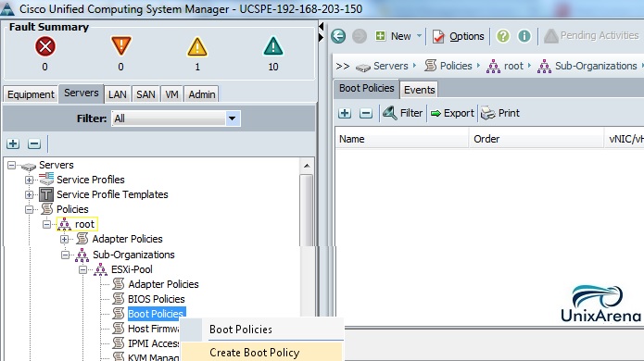Image resolution: width=644 pixels, height=361 pixels.
Task: Expand the Service Profiles node
Action: coord(29,180)
